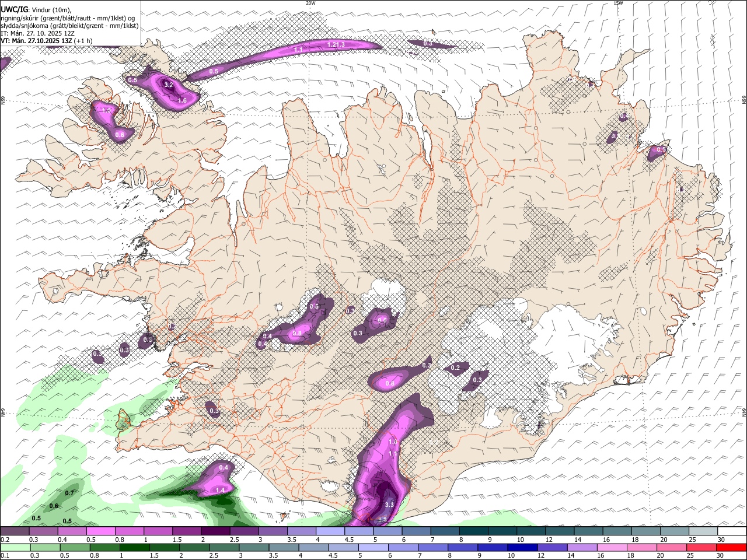
Task: Click the 'VT: Mán. 27.10.2025 13Z' valid time line
Action: click(x=37, y=41)
